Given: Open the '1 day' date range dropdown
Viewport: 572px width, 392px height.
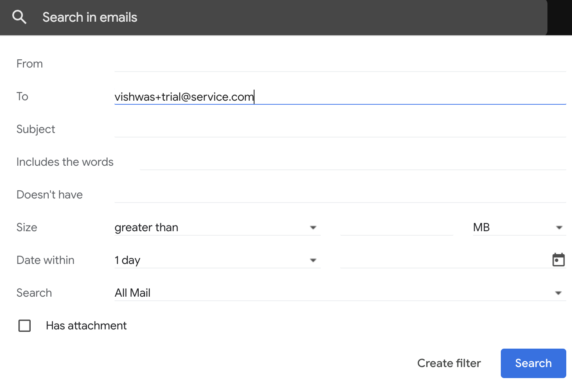Looking at the screenshot, I should tap(217, 260).
